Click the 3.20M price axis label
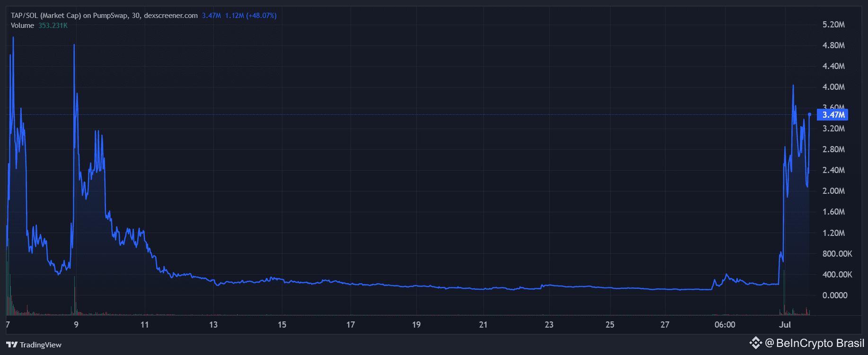 (x=833, y=129)
